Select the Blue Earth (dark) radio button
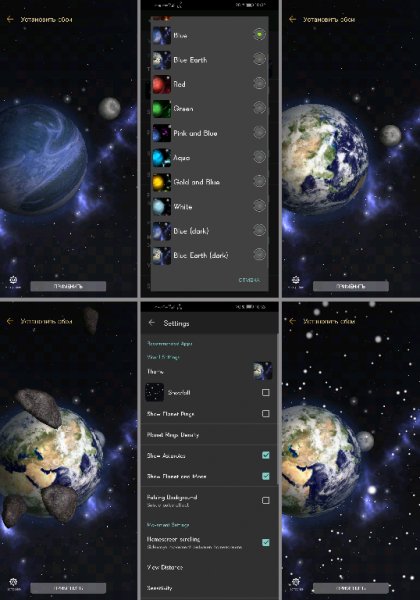Screen dimensions: 420x600 tap(259, 254)
